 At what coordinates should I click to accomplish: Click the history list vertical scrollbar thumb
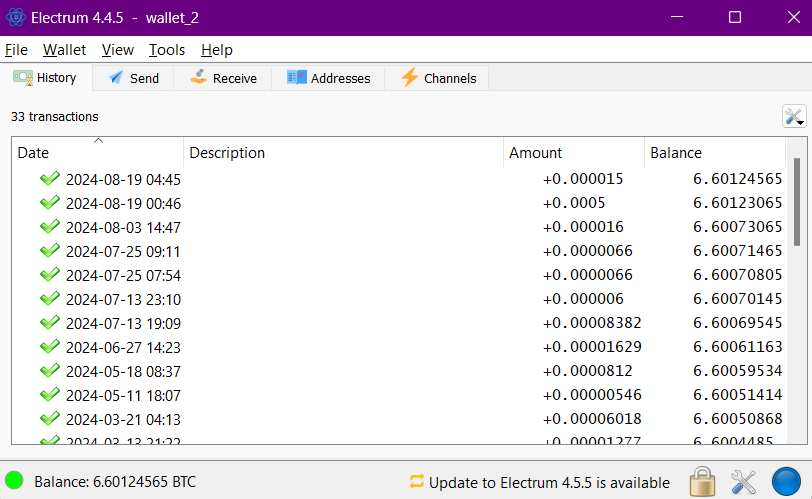[x=796, y=202]
